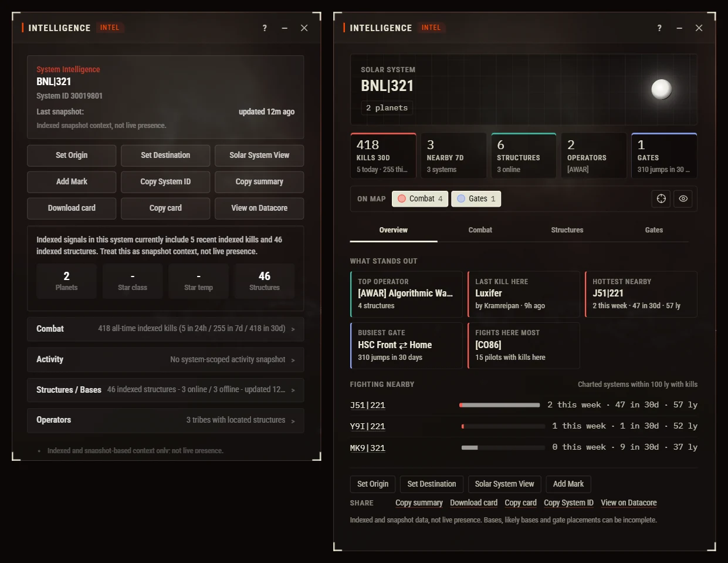Image resolution: width=728 pixels, height=563 pixels.
Task: Open help in right Intelligence window
Action: coord(659,28)
